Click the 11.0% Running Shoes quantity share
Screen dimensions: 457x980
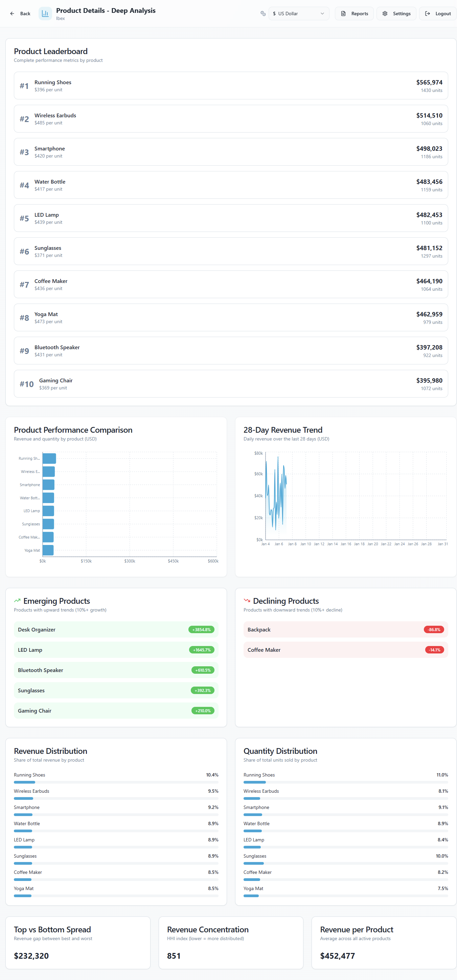tap(442, 775)
